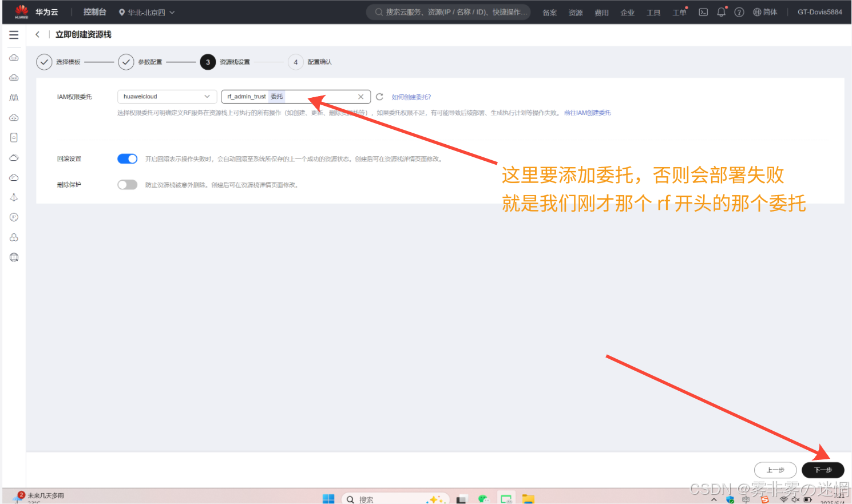The height and width of the screenshot is (504, 852).
Task: Click the cloud sync sidebar icon
Action: pos(14,157)
